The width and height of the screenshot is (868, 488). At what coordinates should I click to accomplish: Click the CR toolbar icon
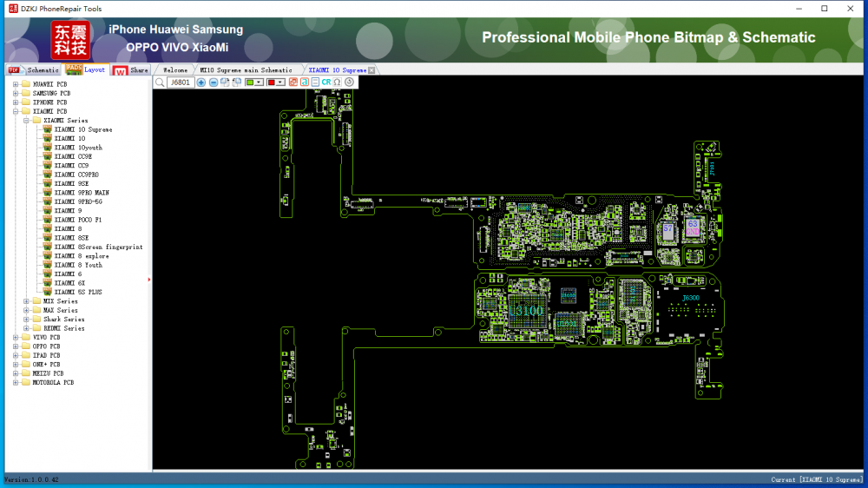click(326, 82)
